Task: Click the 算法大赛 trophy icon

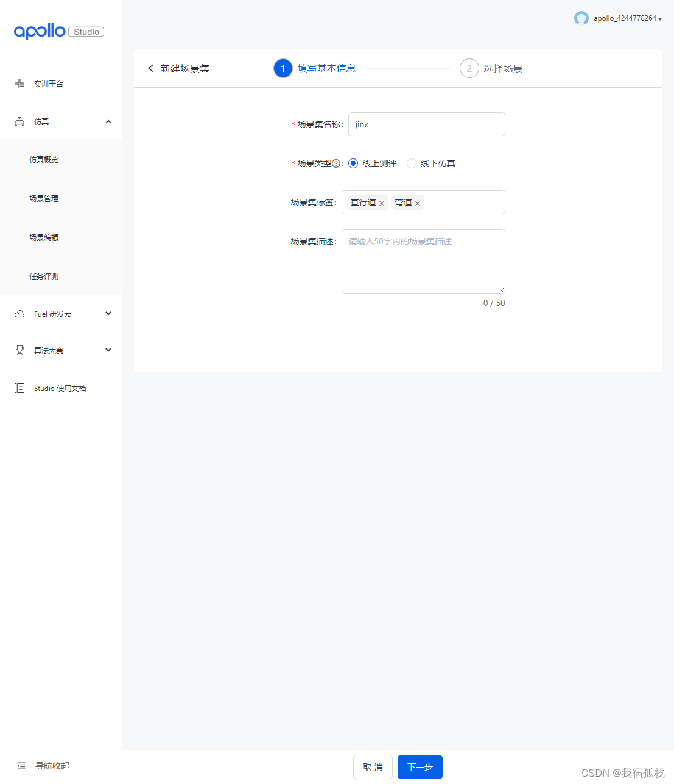Action: [x=19, y=350]
